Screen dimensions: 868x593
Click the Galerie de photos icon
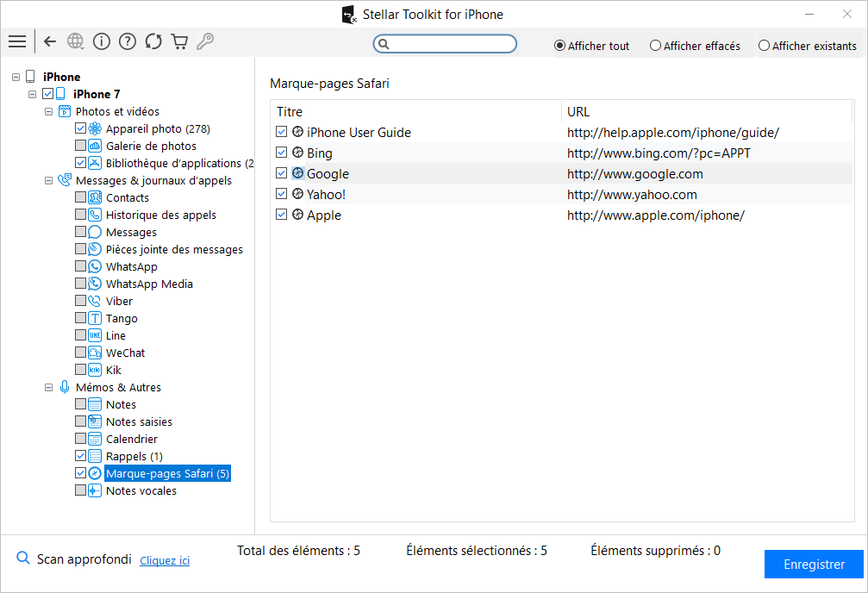point(95,146)
